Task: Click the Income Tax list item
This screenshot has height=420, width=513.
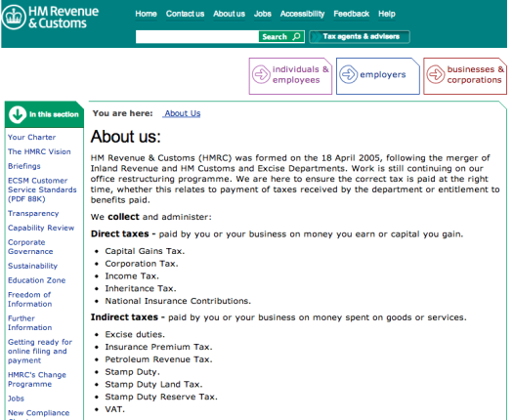Action: [x=132, y=276]
